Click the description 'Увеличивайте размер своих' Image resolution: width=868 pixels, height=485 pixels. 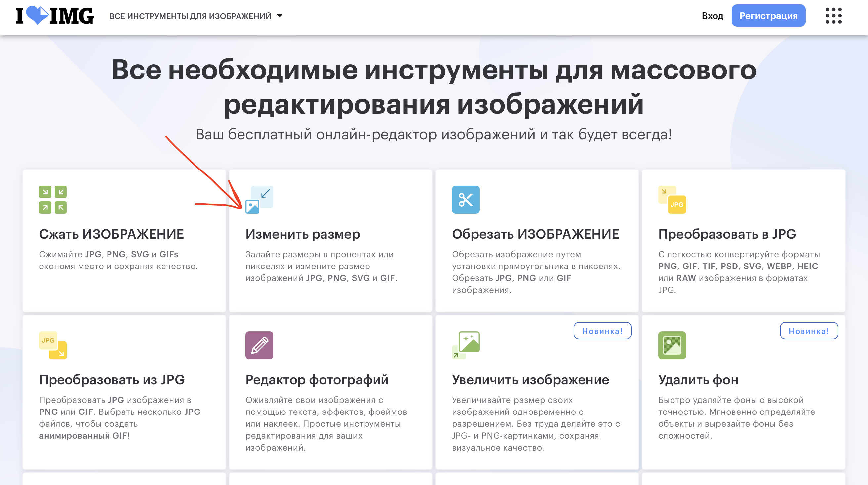tap(536, 424)
